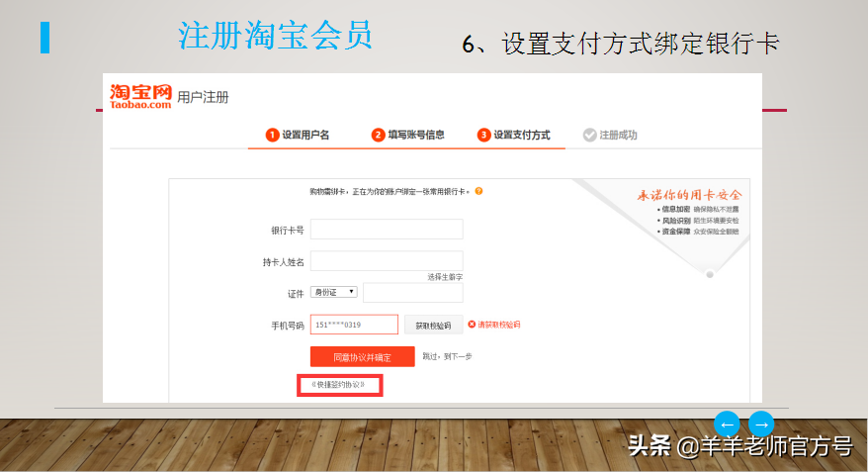Click the 购物需绑卡 instruction text

coord(390,192)
